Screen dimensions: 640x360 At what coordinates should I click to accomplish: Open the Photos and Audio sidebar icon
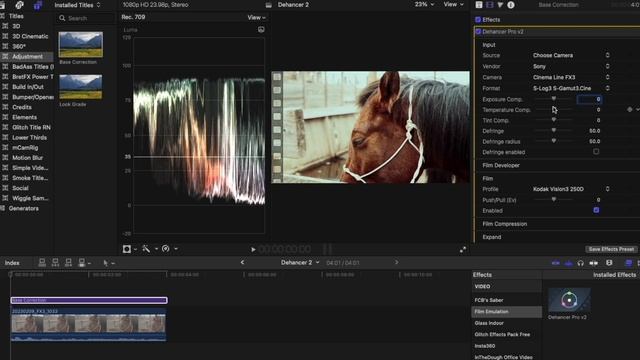[19, 5]
